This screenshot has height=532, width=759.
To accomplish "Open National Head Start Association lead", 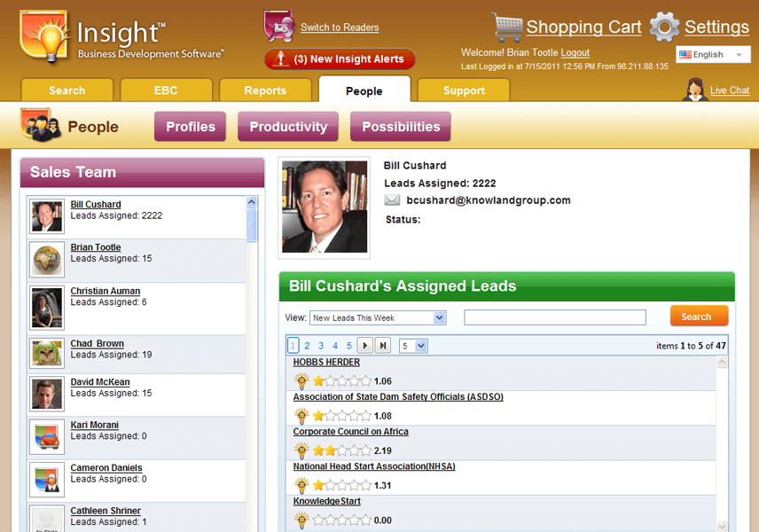I will tap(374, 466).
